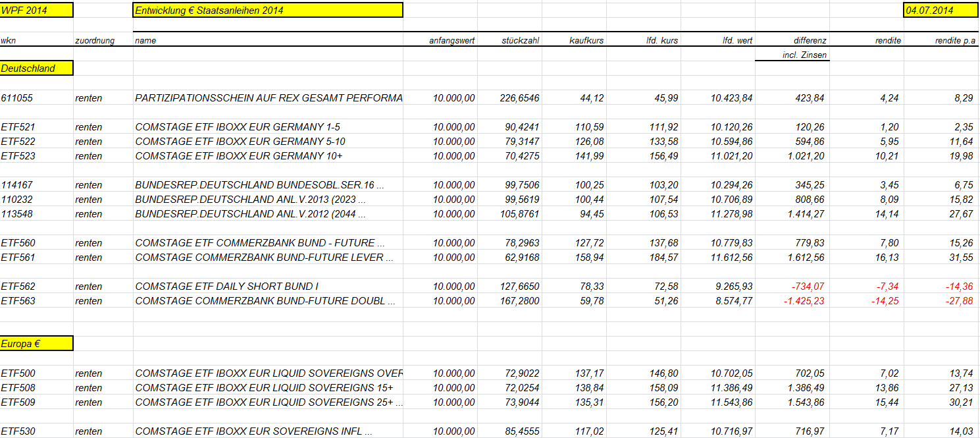Select the yellow Europa € section cell
This screenshot has width=980, height=438.
37,343
